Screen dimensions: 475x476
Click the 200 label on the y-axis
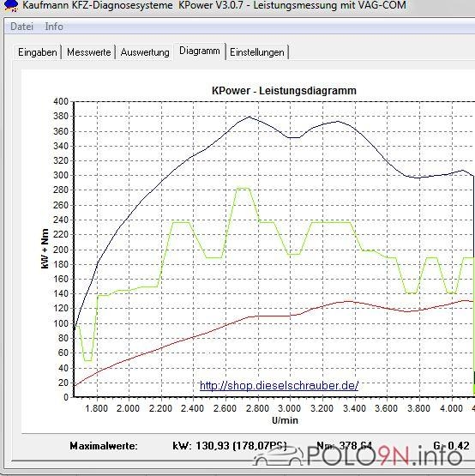[61, 250]
